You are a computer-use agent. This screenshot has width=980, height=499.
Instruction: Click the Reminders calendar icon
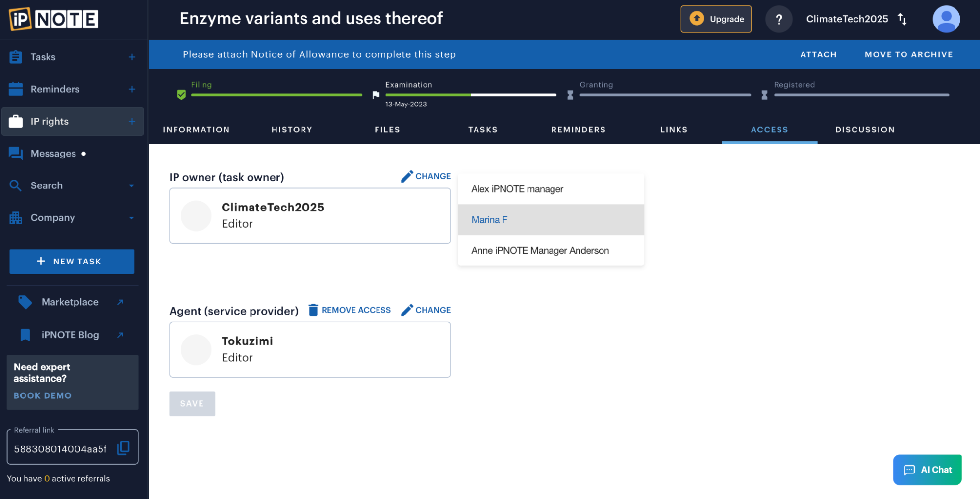point(16,89)
